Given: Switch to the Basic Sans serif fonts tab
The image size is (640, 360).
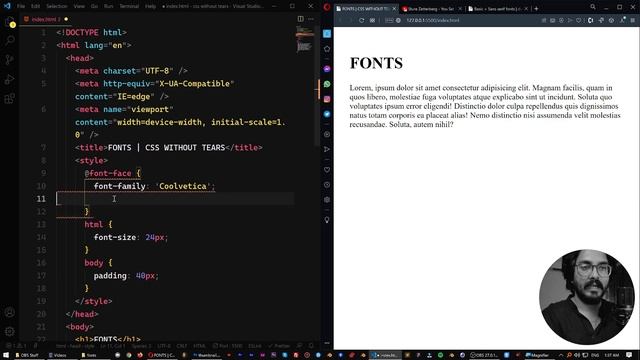Looking at the screenshot, I should (497, 9).
